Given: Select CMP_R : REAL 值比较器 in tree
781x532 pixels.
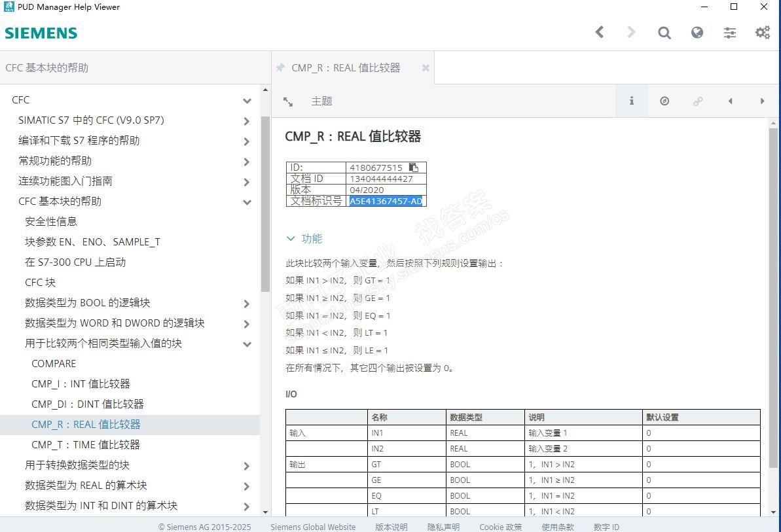Looking at the screenshot, I should (x=86, y=425).
